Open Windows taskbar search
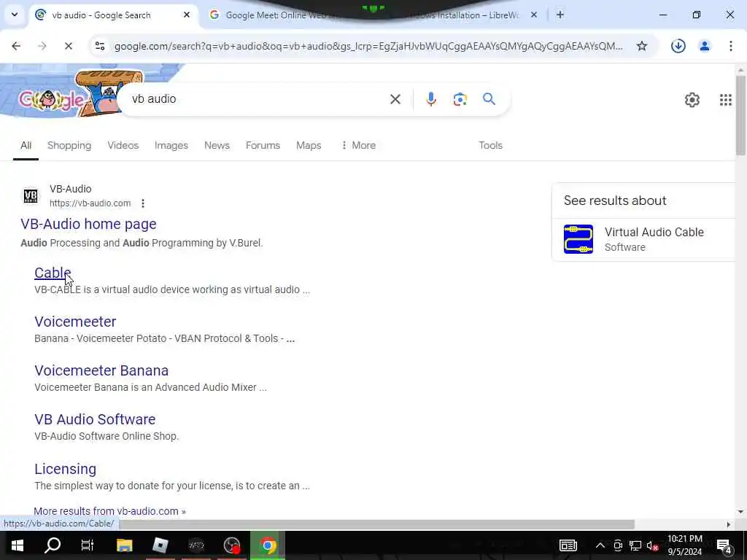This screenshot has width=747, height=560. click(53, 545)
